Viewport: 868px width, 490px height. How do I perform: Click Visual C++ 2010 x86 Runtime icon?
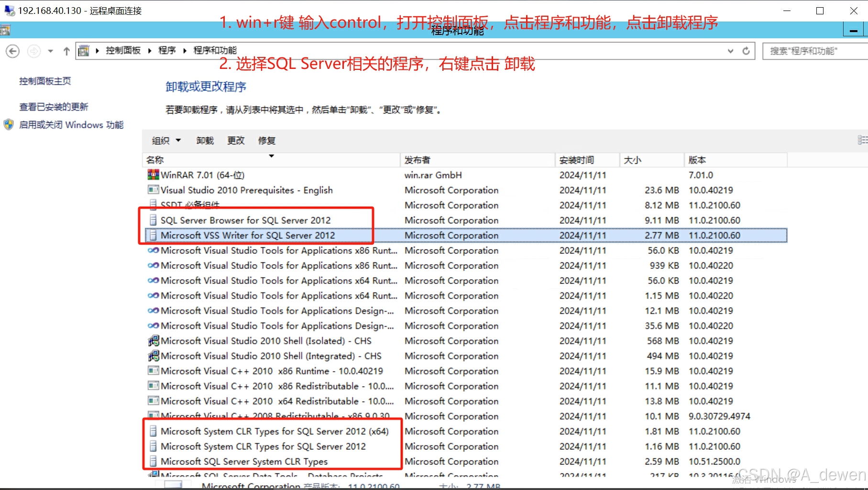click(153, 371)
